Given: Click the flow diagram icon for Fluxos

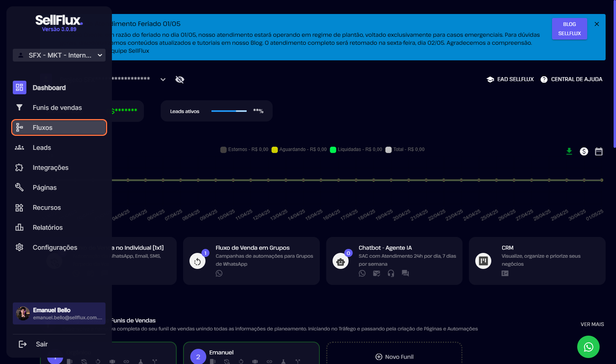Looking at the screenshot, I should [x=19, y=127].
